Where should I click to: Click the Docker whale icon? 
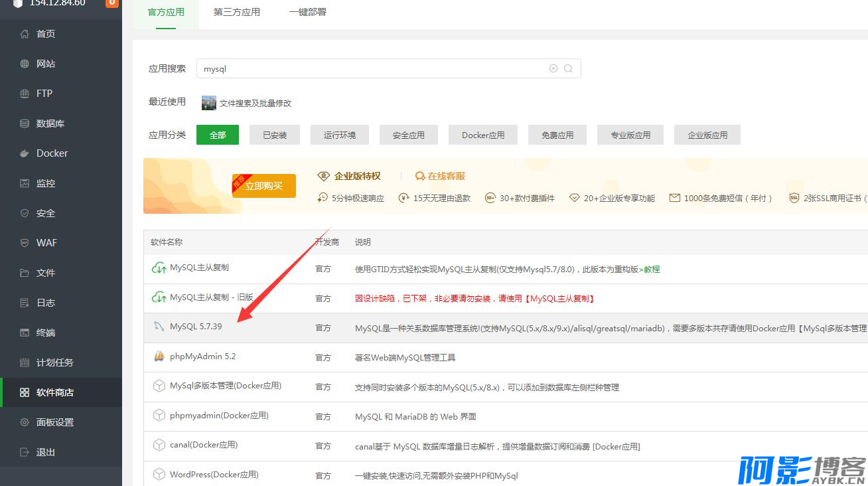coord(25,153)
